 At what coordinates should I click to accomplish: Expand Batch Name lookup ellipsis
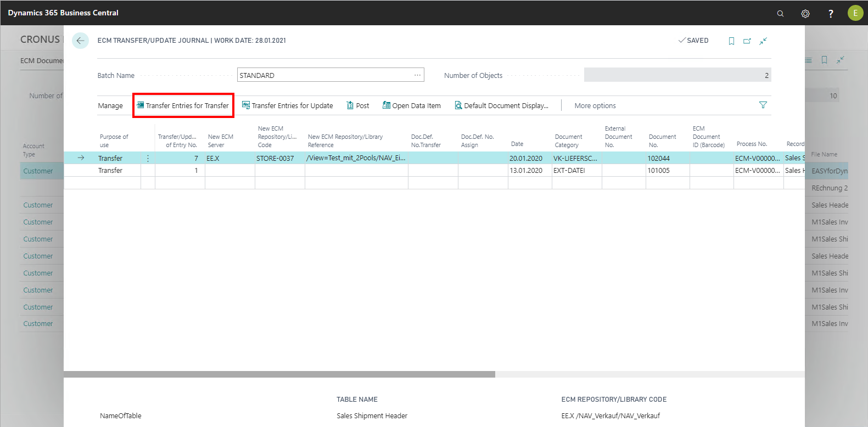point(417,75)
